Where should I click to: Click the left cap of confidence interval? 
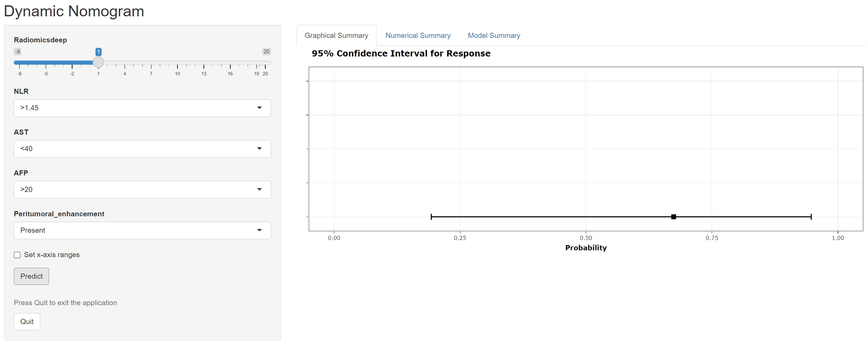(x=431, y=217)
